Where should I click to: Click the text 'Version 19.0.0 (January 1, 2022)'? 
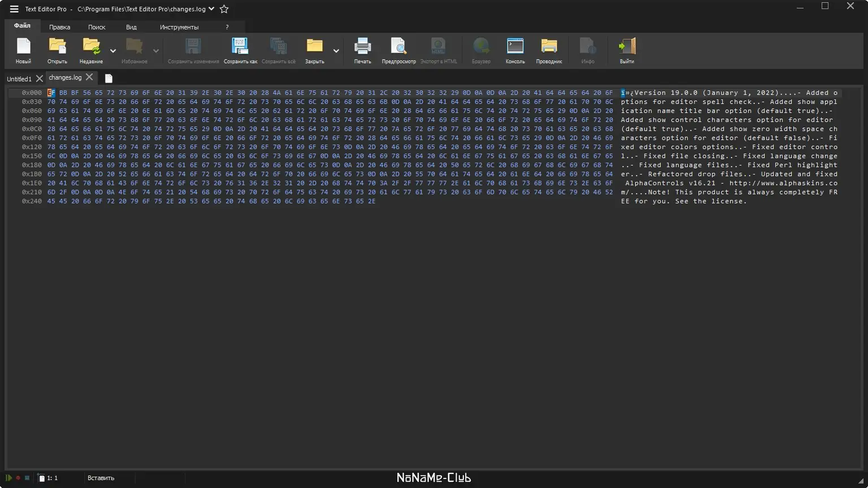coord(707,93)
